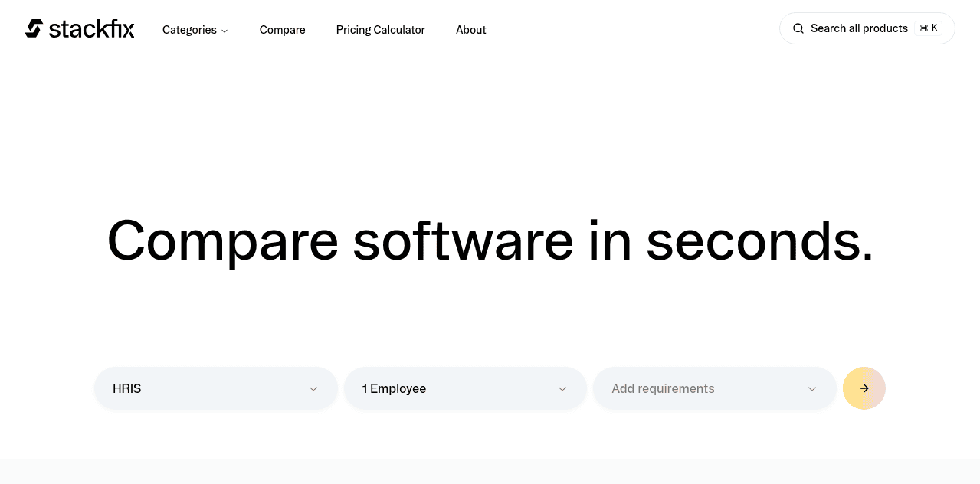Open the Categories menu

pyautogui.click(x=189, y=30)
